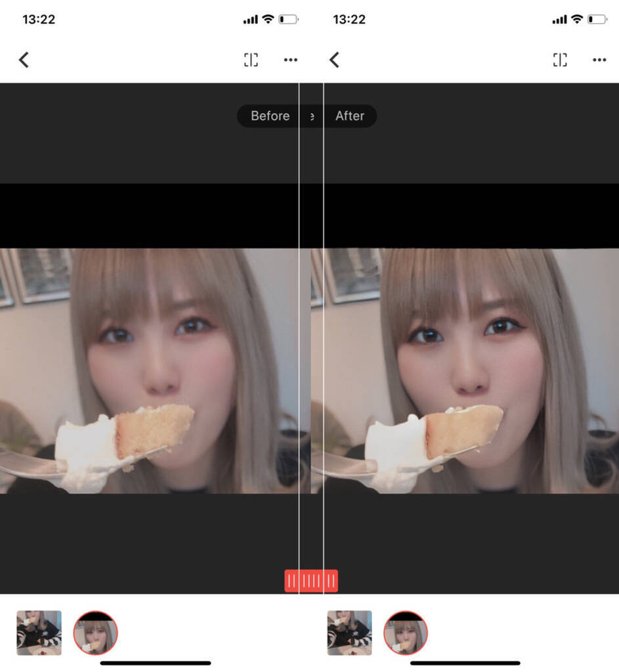Screen dimensions: 619x672
Task: Select left screen's red-circled face thumbnail
Action: click(96, 633)
